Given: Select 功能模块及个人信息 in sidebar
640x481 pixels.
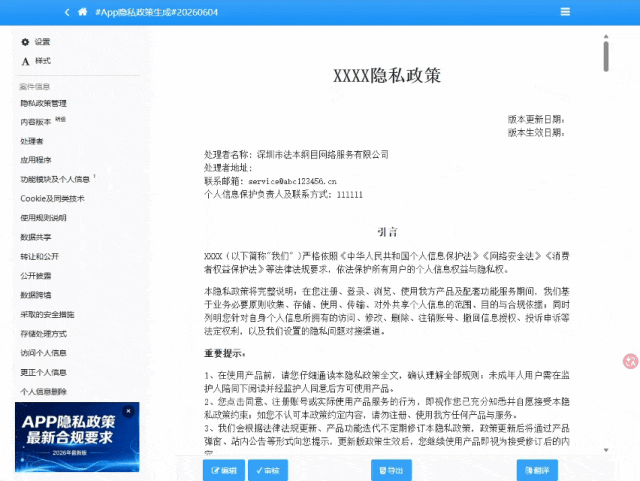Looking at the screenshot, I should pyautogui.click(x=55, y=179).
